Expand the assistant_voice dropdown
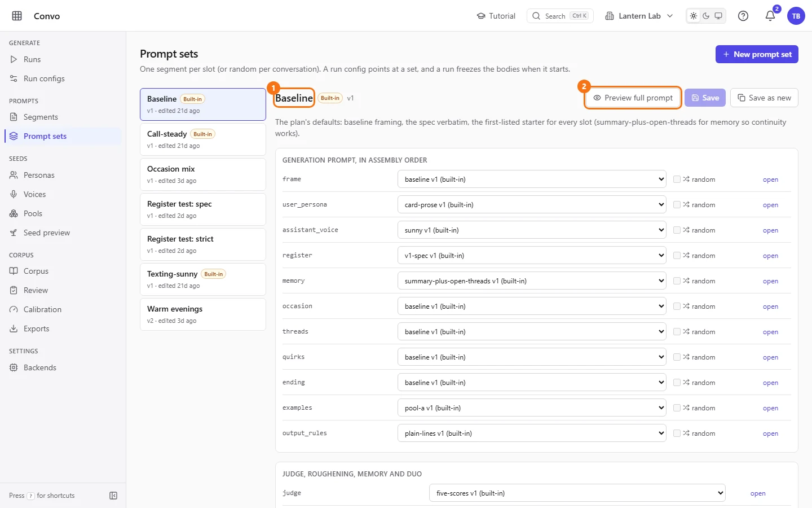812x508 pixels. tap(532, 230)
